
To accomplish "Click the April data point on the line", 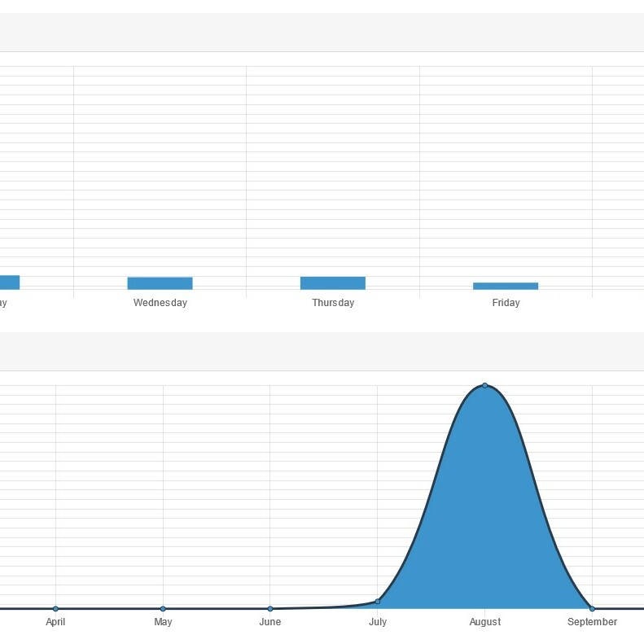I will (x=55, y=608).
